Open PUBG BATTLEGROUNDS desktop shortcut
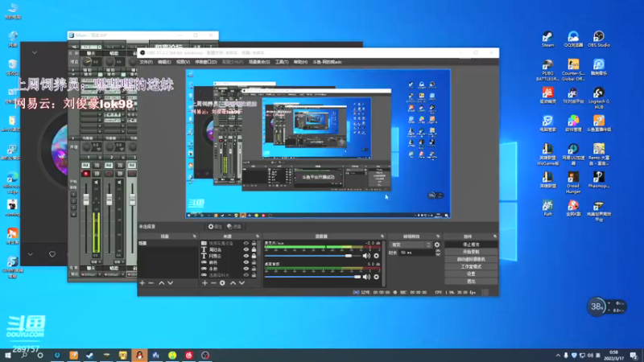Image resolution: width=644 pixels, height=362 pixels. [547, 70]
